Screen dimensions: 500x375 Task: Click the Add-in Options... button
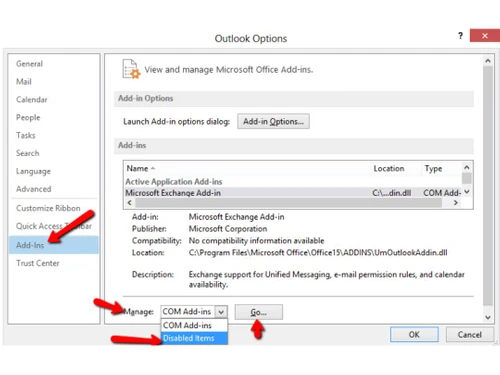click(273, 121)
